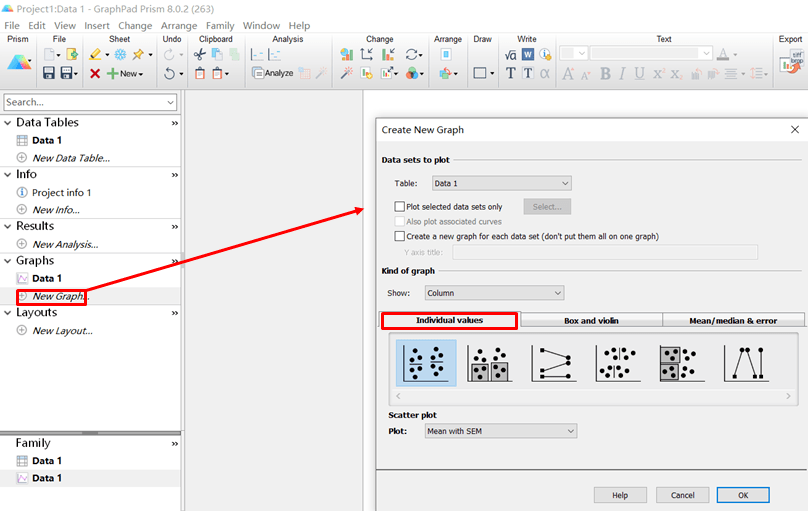Click the Analyze button in the toolbar
The image size is (808, 511).
tap(273, 73)
